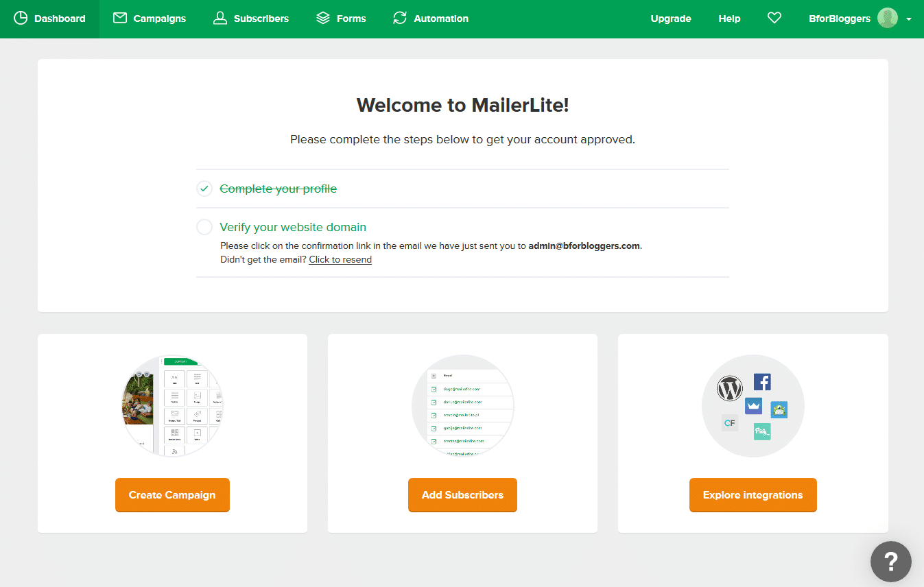This screenshot has height=587, width=924.
Task: Open the Complete your profile step
Action: (278, 189)
